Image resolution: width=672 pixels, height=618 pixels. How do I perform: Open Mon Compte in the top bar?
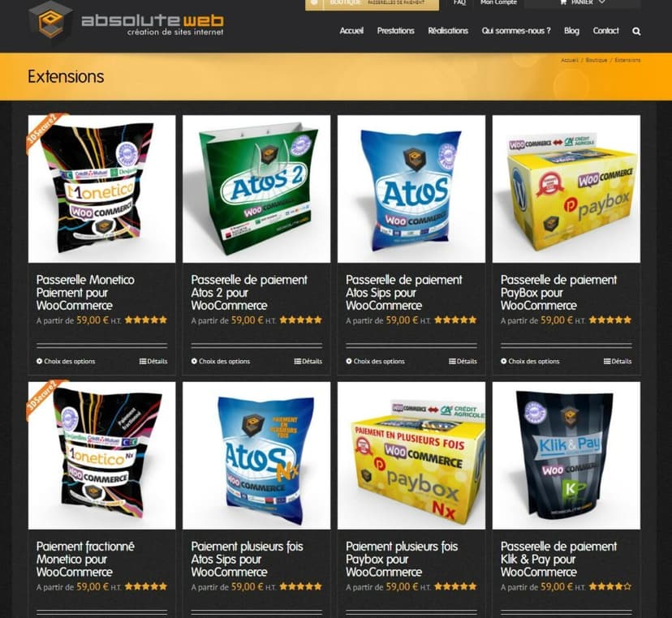(x=498, y=2)
